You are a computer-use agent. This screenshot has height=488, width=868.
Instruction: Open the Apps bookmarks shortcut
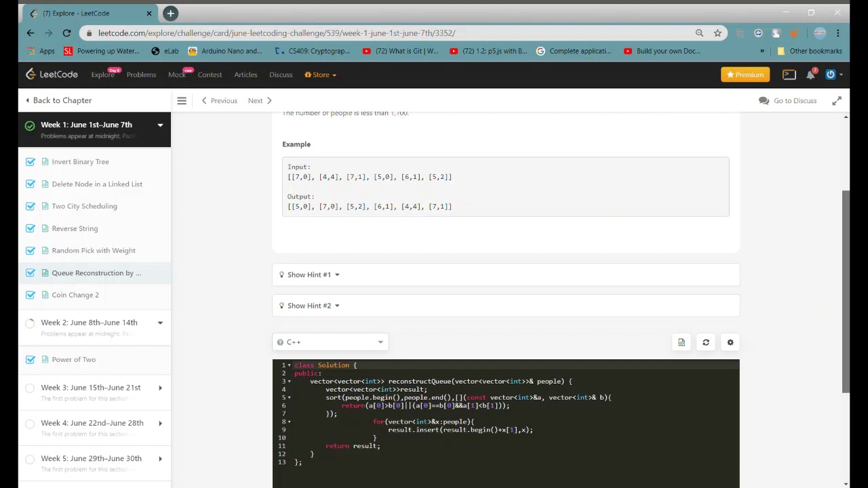41,51
